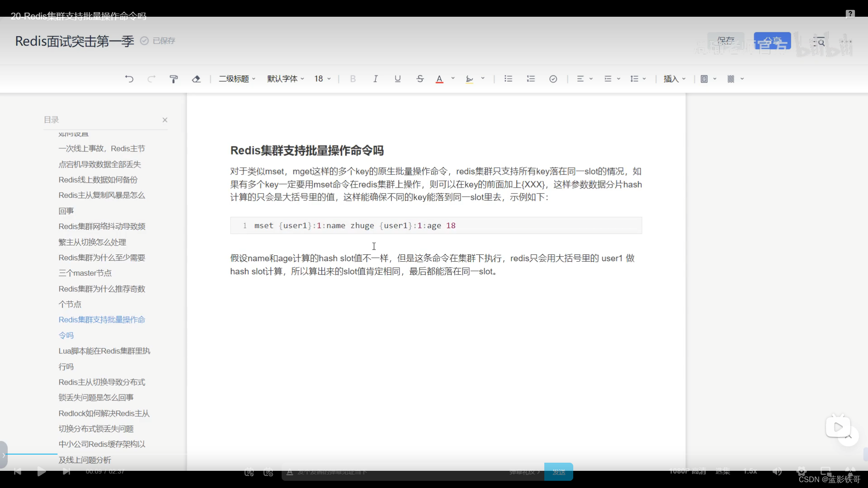Viewport: 868px width, 488px height.
Task: Toggle danmaku display on or off
Action: [x=249, y=472]
